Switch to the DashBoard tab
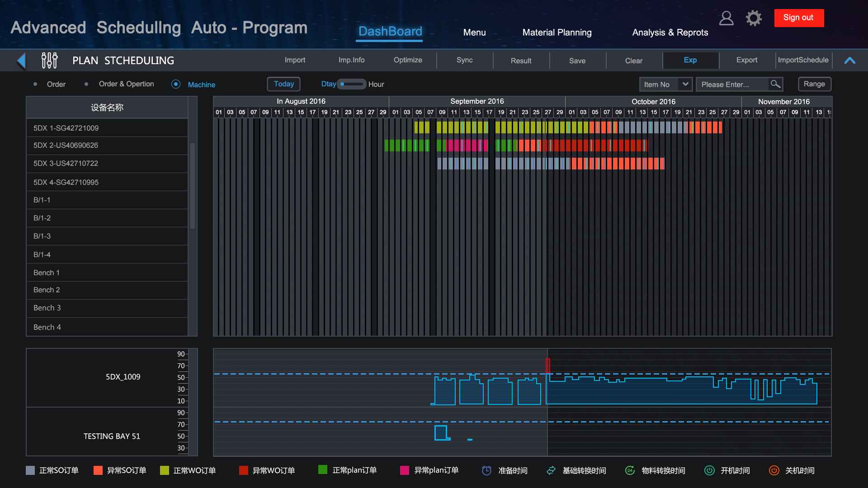Image resolution: width=868 pixels, height=488 pixels. pyautogui.click(x=390, y=32)
